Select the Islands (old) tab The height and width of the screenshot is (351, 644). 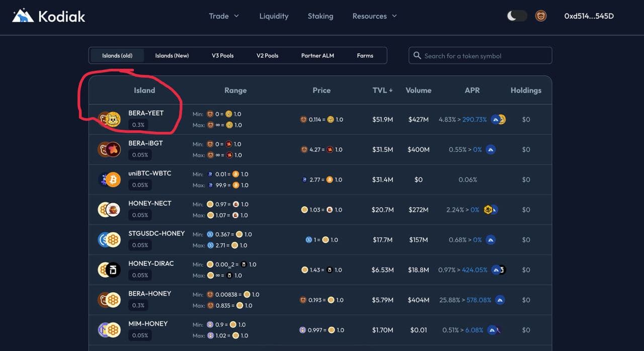(x=117, y=55)
